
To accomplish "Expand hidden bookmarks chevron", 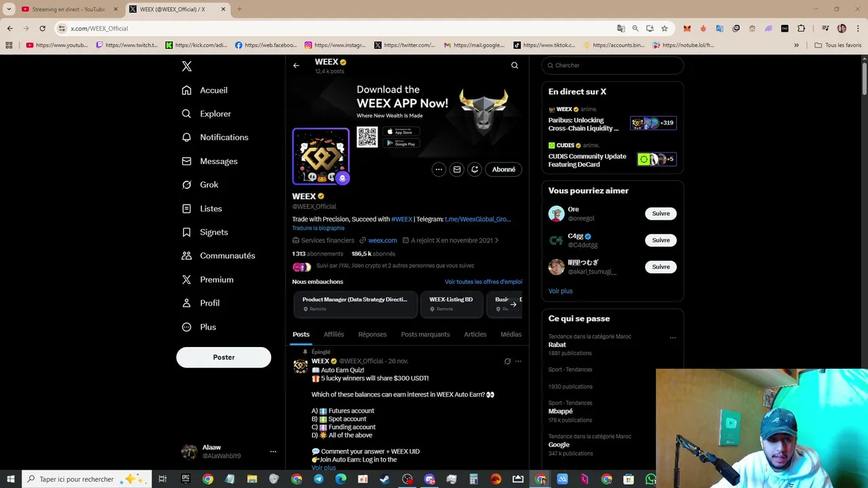I will tap(796, 45).
